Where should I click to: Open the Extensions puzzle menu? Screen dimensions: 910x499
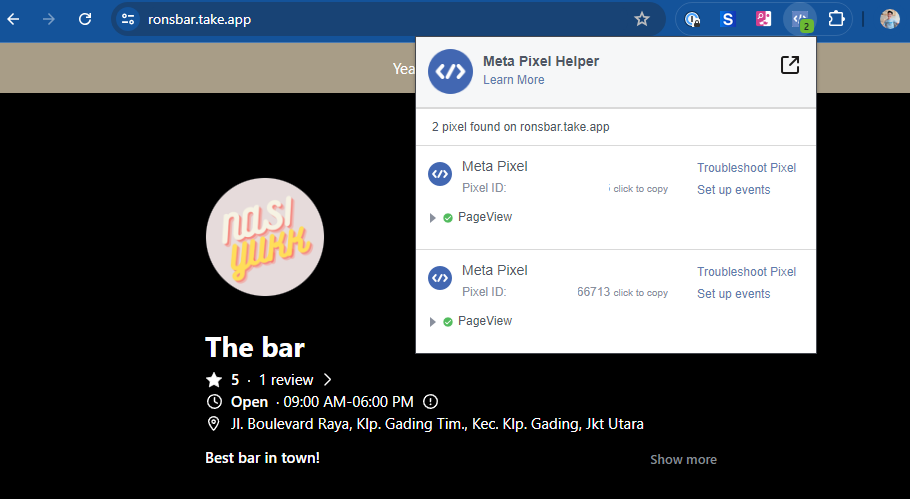(836, 19)
